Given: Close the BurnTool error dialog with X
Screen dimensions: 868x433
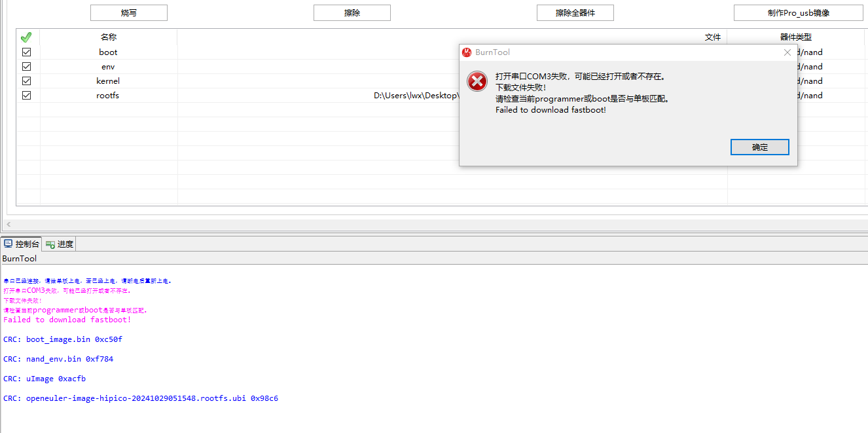Looking at the screenshot, I should pos(787,52).
